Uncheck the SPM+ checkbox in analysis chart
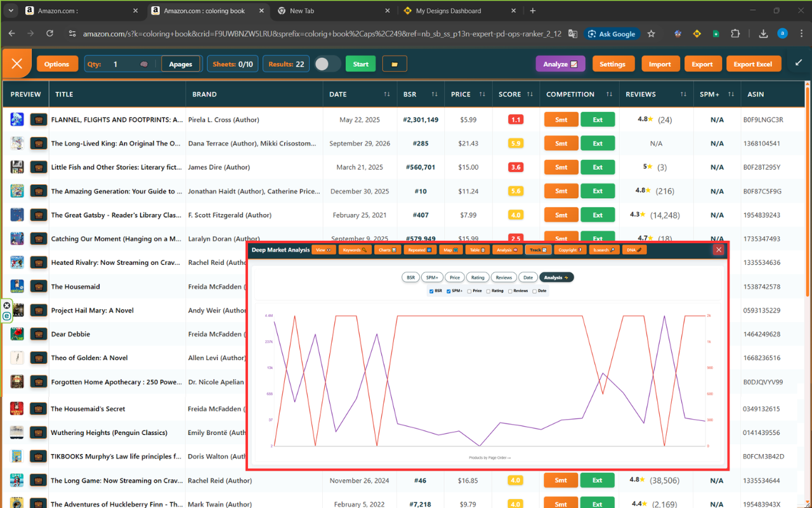The width and height of the screenshot is (812, 508). click(449, 291)
